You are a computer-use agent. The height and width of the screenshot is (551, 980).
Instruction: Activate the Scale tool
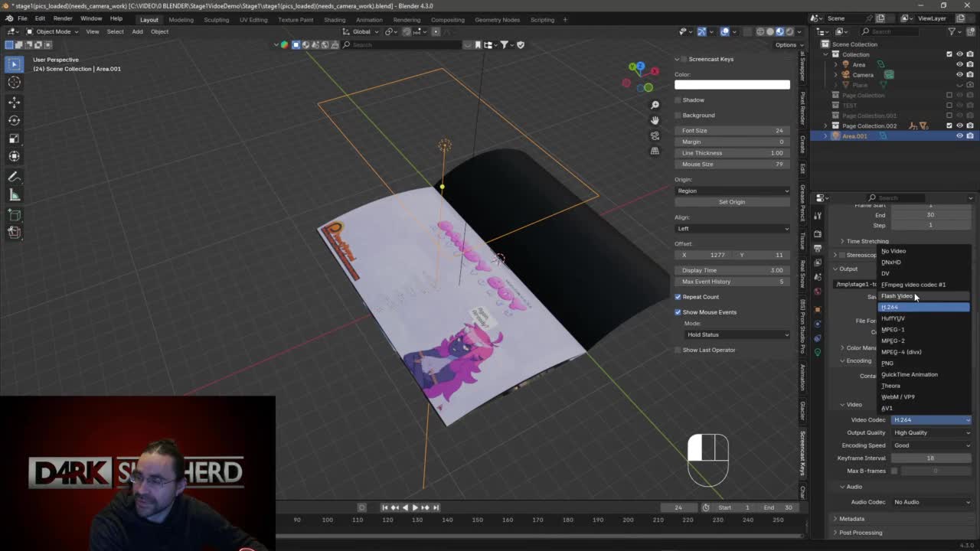14,139
